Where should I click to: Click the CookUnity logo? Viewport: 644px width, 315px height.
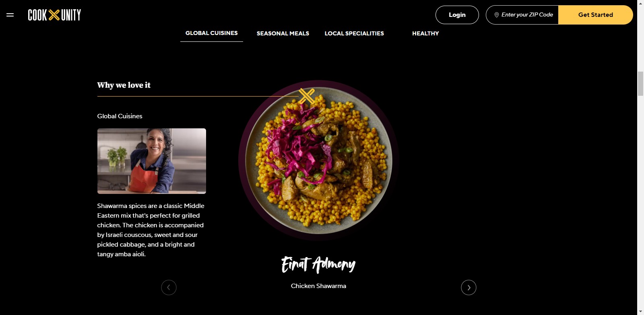point(54,15)
